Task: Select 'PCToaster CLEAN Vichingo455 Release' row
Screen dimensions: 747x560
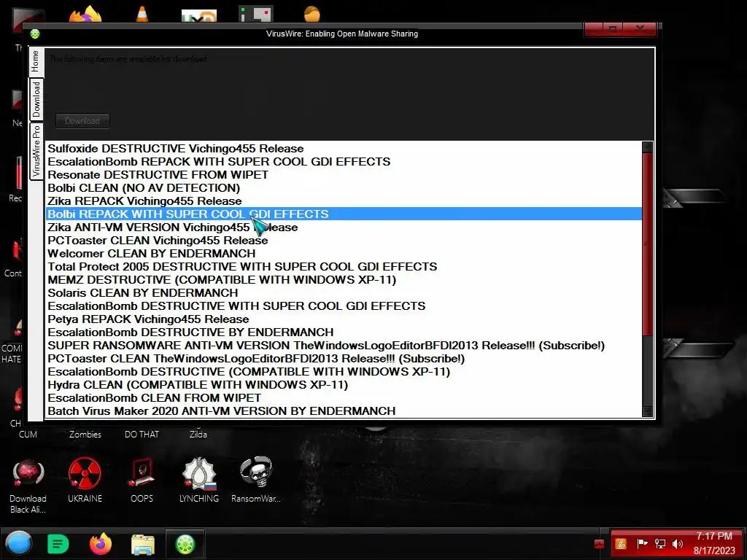Action: (344, 241)
